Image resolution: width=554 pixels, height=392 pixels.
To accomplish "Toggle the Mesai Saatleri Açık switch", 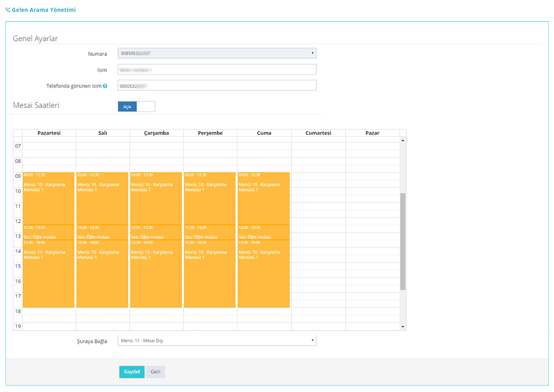I will point(136,107).
